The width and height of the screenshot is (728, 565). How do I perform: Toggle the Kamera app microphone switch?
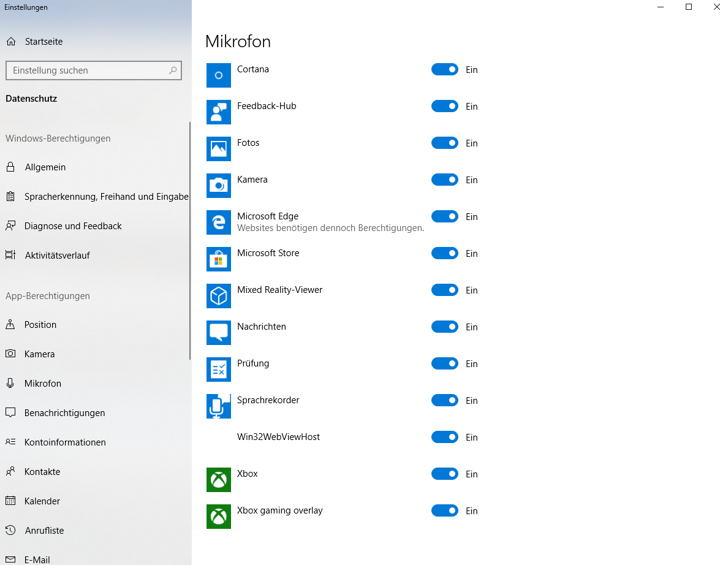[x=445, y=179]
